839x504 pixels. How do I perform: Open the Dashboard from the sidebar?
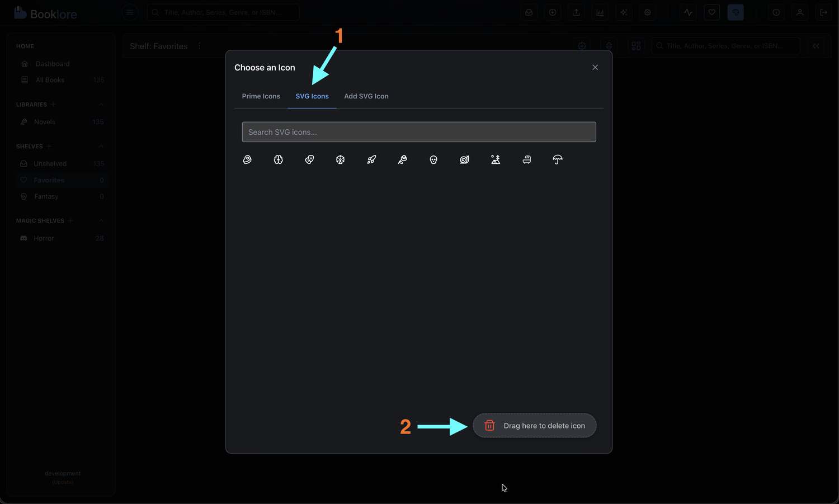pyautogui.click(x=53, y=63)
